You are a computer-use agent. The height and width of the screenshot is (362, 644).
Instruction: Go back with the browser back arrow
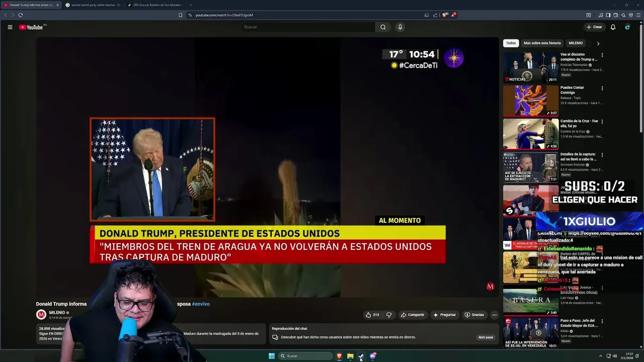click(x=6, y=15)
